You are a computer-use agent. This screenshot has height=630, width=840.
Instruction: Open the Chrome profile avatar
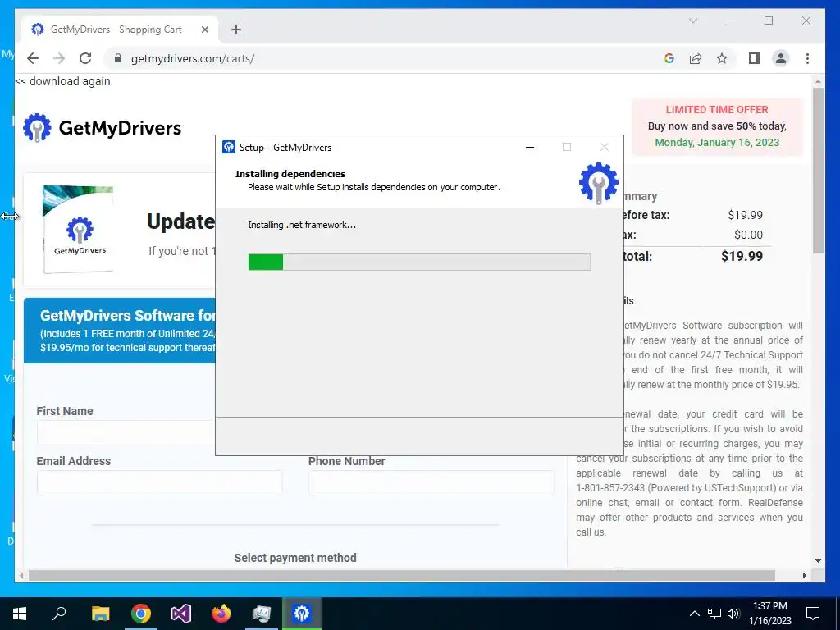tap(781, 58)
